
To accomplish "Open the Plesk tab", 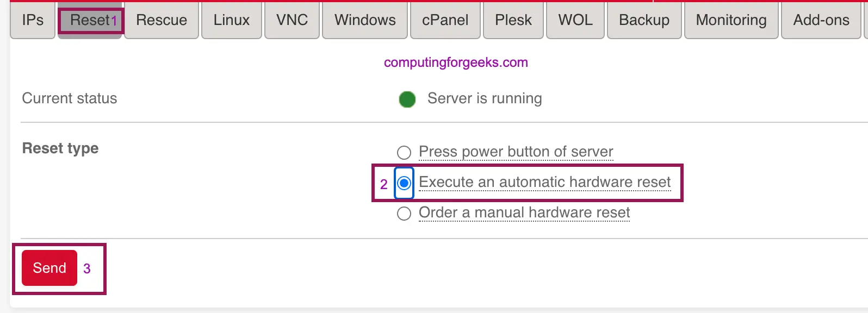I will click(513, 20).
